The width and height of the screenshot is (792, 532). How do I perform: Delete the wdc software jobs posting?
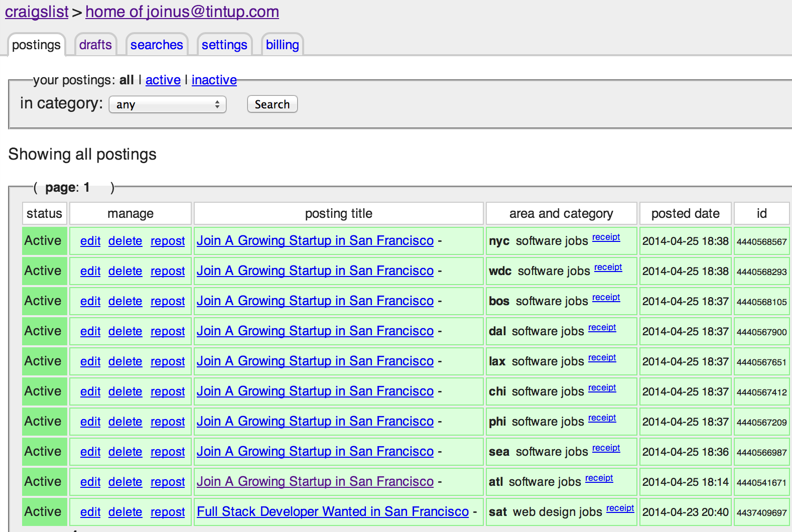[x=125, y=271]
